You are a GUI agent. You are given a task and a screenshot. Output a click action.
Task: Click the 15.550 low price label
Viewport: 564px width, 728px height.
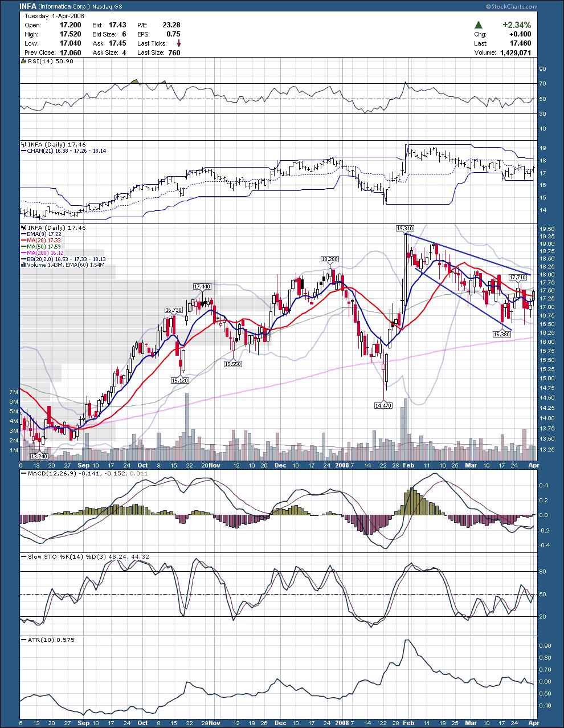[x=233, y=363]
